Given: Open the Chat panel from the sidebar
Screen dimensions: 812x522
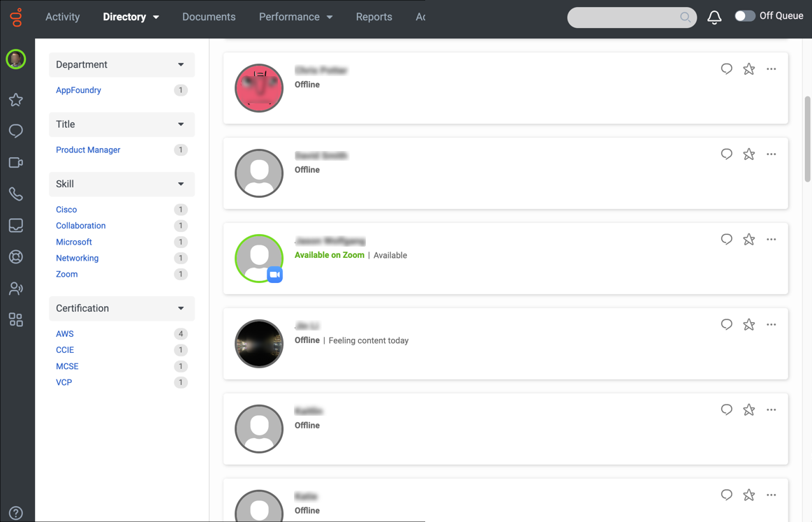Looking at the screenshot, I should (15, 131).
